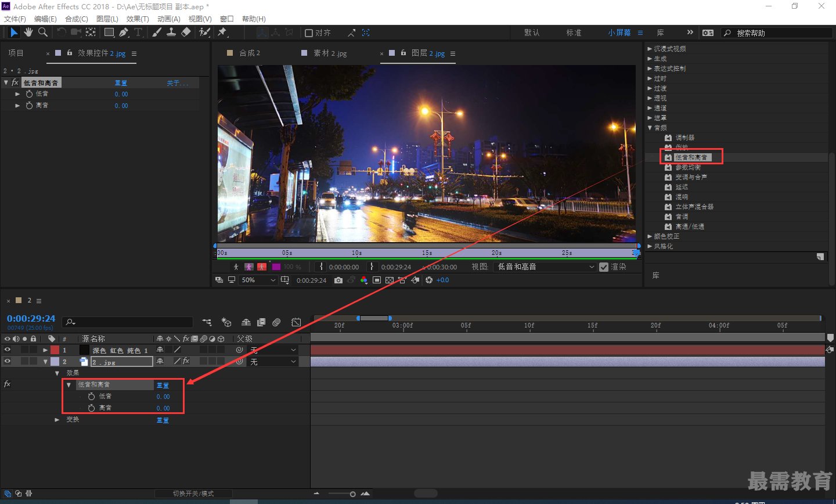Select the Clone Stamp tool
This screenshot has height=504, width=836.
point(171,33)
